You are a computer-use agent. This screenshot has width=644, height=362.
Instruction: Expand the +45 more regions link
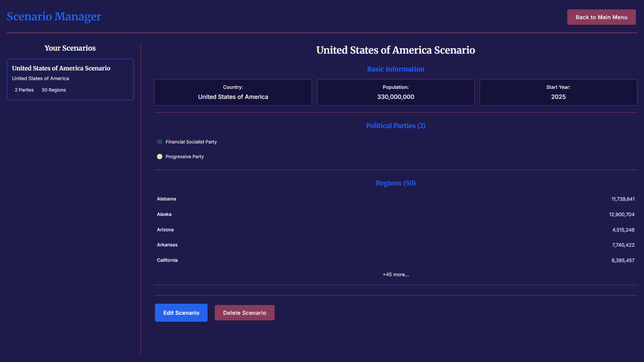pyautogui.click(x=395, y=275)
